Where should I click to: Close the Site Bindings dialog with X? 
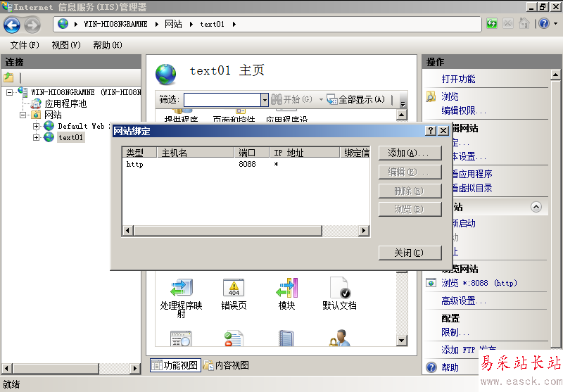[x=444, y=131]
